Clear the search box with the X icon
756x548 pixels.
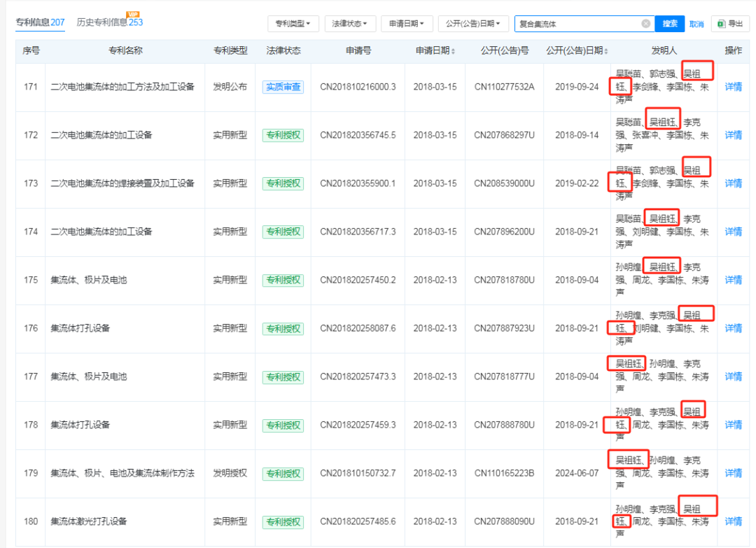[645, 24]
